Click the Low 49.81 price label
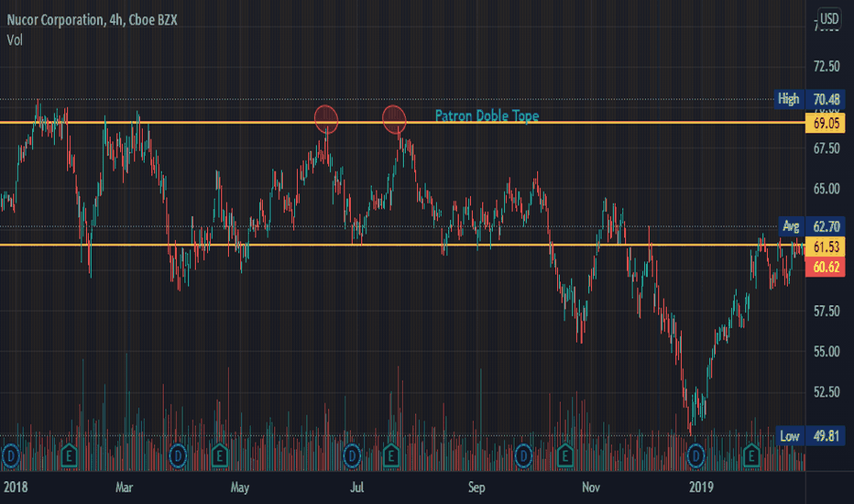854x504 pixels. pyautogui.click(x=810, y=436)
